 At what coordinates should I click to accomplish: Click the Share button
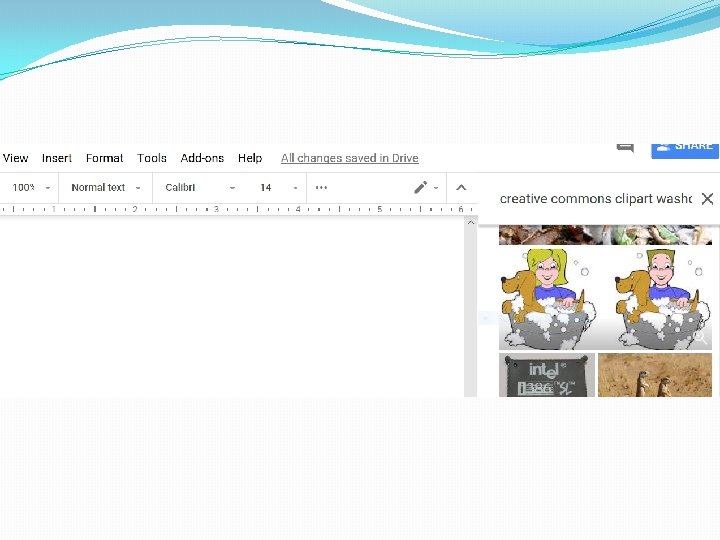[x=685, y=150]
